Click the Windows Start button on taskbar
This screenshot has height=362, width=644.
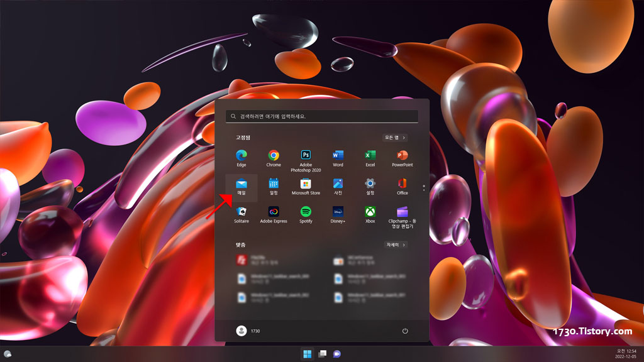307,354
